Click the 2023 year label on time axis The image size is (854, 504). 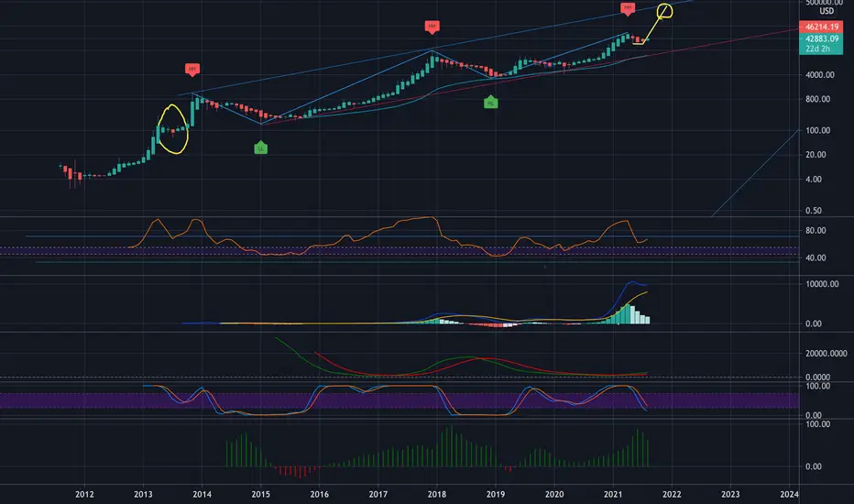pyautogui.click(x=731, y=495)
